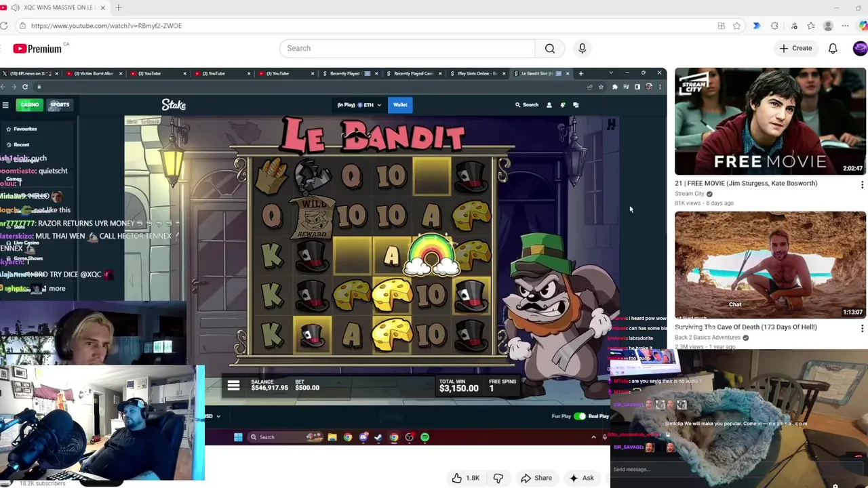Open Spotify from the taskbar in video

[x=425, y=437]
